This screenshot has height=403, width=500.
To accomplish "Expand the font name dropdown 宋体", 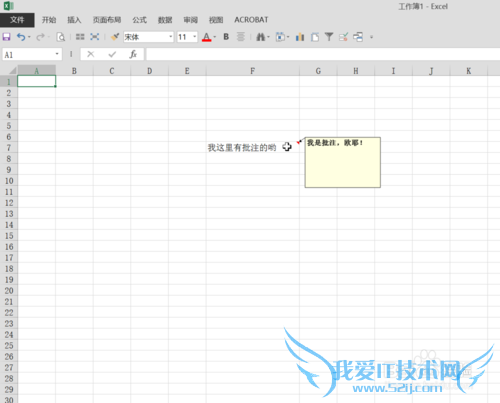I will tap(171, 37).
